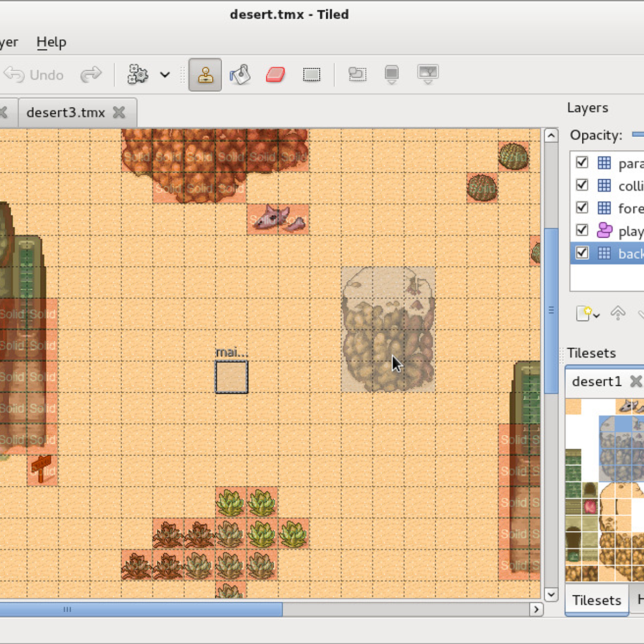Viewport: 644px width, 644px height.
Task: Activate the Eraser tool
Action: click(274, 75)
